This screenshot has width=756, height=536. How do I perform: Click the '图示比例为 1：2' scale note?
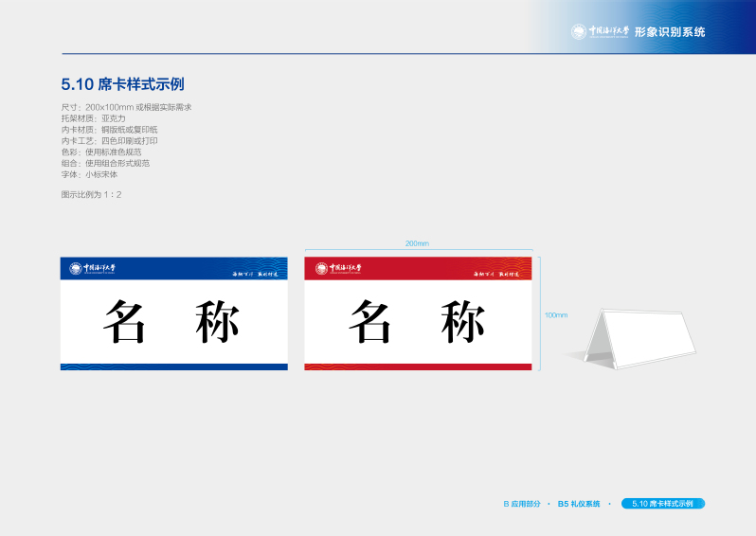tap(91, 194)
